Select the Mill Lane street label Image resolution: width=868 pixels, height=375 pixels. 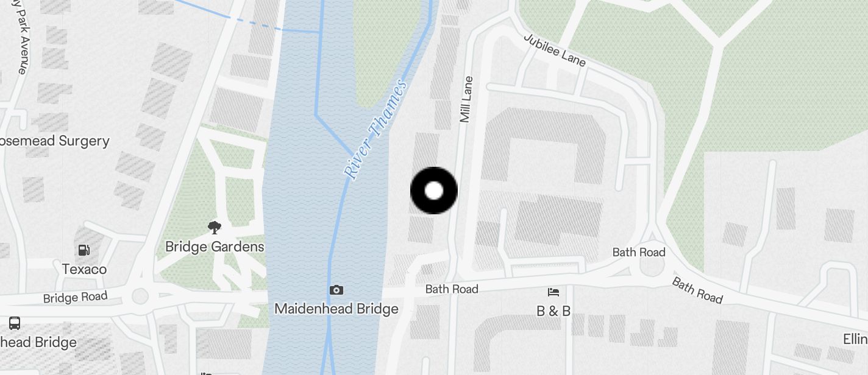tap(466, 99)
